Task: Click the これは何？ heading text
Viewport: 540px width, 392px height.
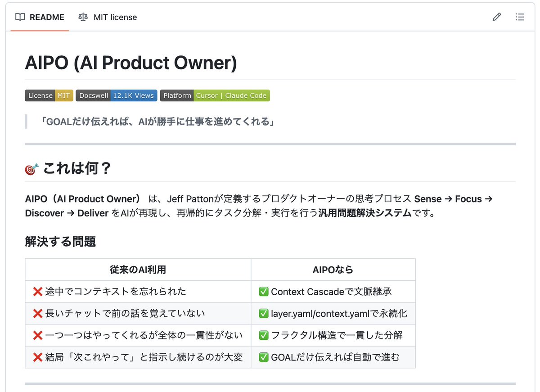Action: pos(77,169)
